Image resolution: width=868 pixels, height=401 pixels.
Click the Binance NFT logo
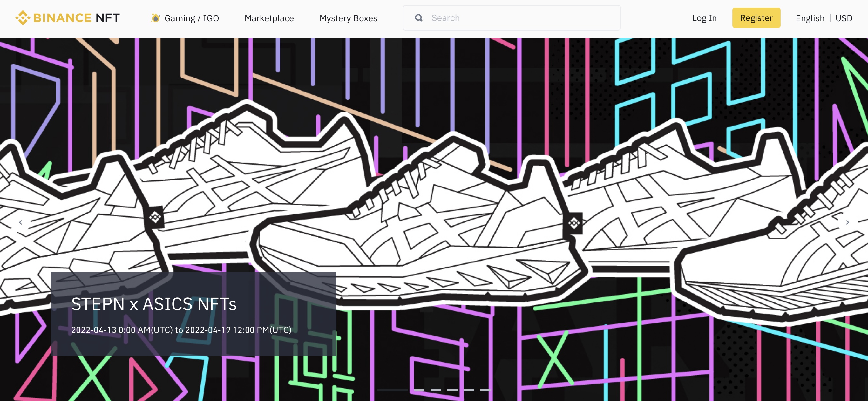pos(67,18)
